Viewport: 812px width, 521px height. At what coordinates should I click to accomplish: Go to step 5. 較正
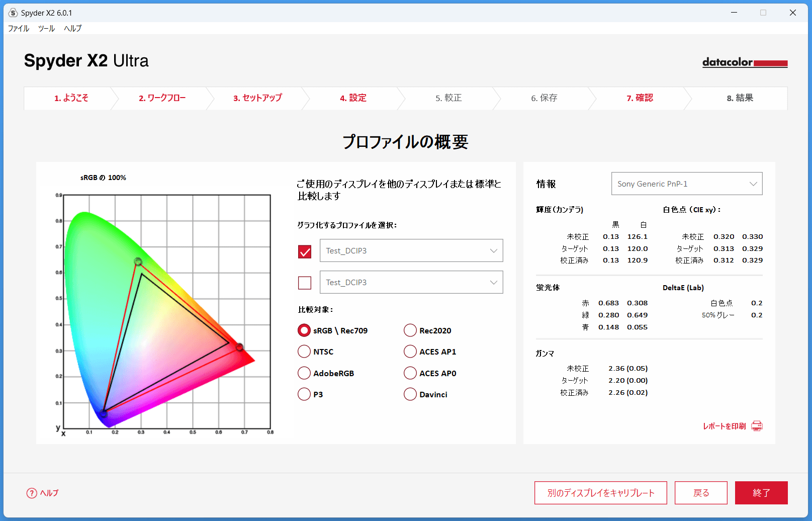[448, 98]
